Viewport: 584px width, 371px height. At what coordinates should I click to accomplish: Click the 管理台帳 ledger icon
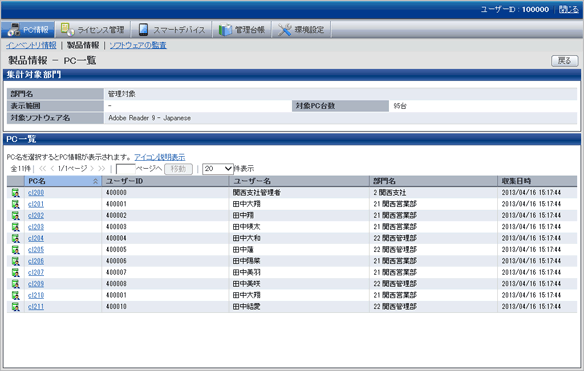[x=225, y=30]
